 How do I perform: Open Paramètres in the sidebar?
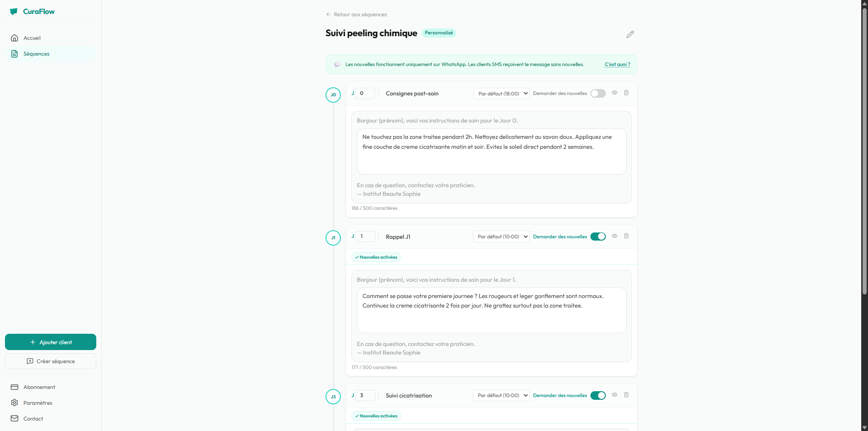click(x=38, y=403)
